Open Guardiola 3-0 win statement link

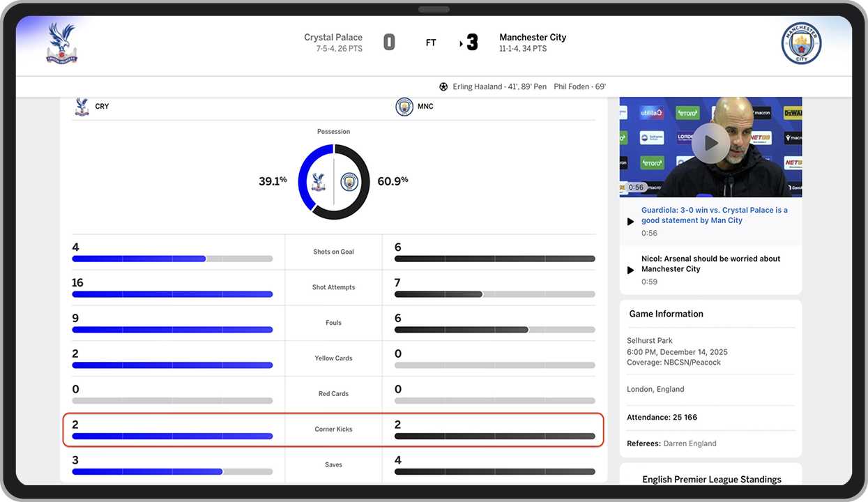[714, 215]
